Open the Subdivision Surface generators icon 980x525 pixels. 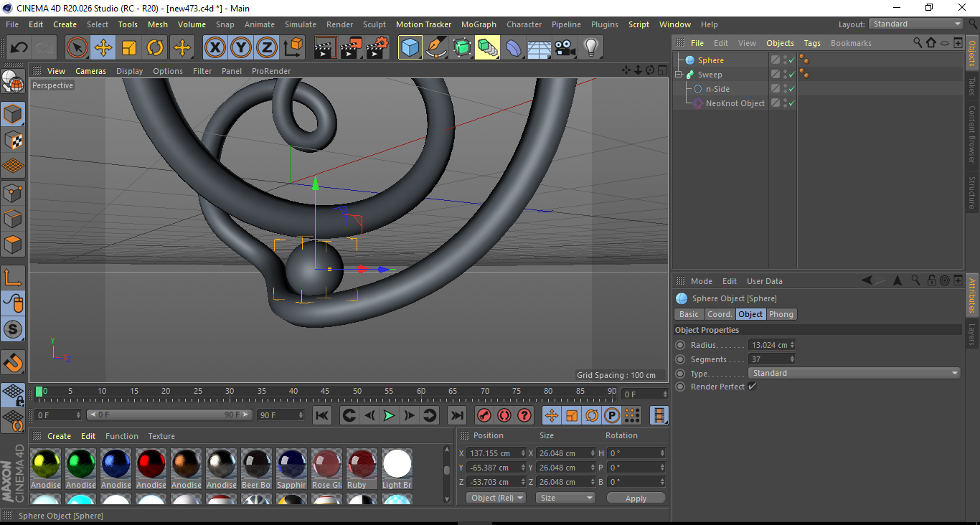click(x=462, y=48)
